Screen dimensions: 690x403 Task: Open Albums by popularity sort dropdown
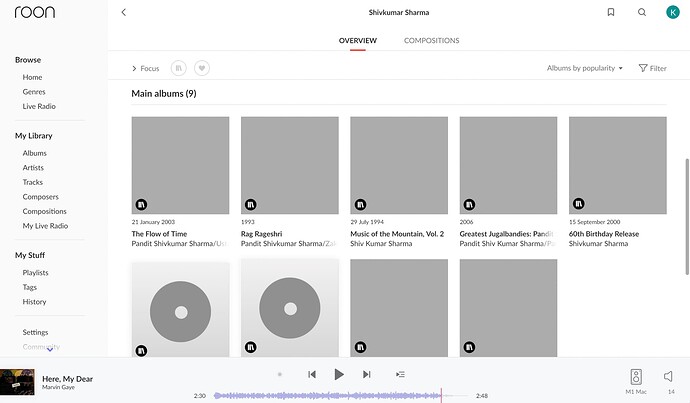pyautogui.click(x=585, y=68)
